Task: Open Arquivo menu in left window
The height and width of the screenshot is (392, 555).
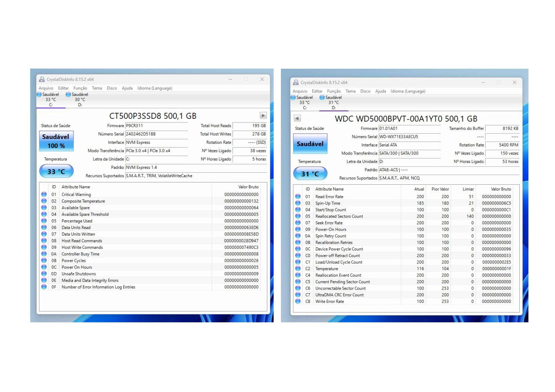Action: [x=46, y=88]
